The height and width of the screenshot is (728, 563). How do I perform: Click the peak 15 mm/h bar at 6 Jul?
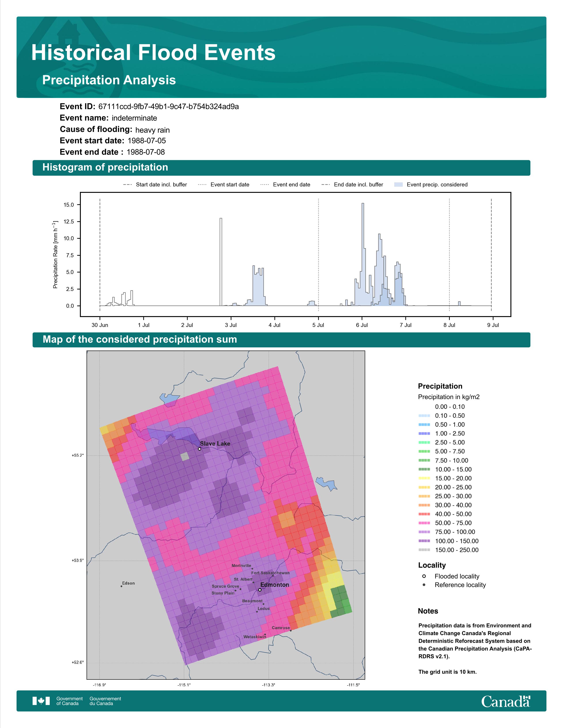[x=363, y=254]
